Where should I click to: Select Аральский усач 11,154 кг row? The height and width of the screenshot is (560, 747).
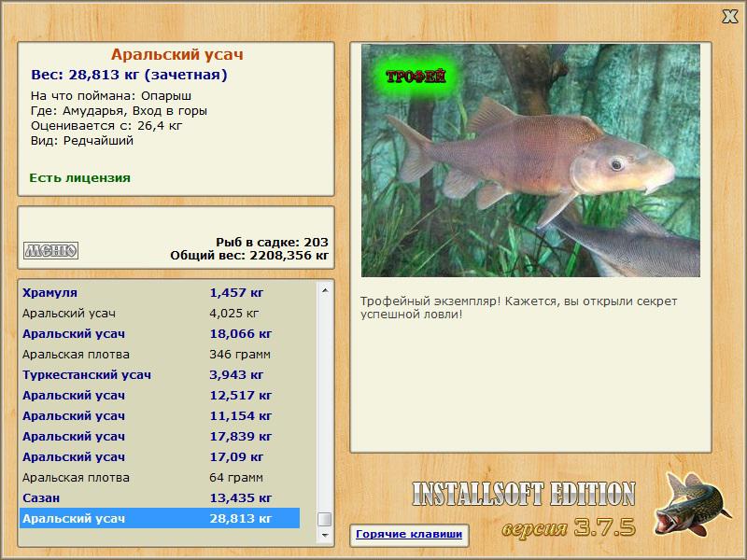160,415
